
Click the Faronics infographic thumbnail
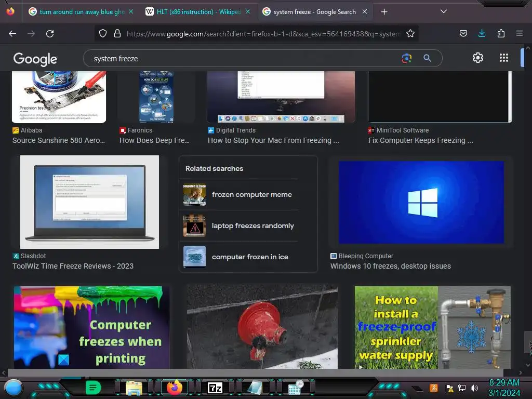(156, 97)
